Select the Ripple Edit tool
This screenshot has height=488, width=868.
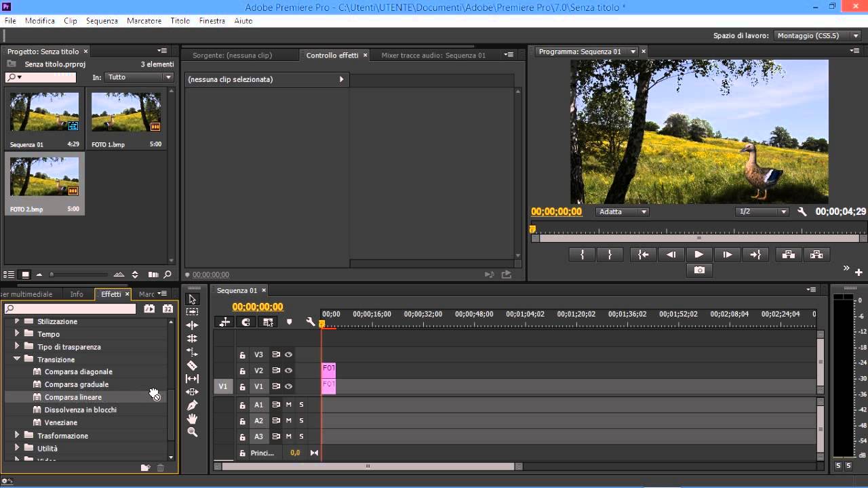[193, 325]
